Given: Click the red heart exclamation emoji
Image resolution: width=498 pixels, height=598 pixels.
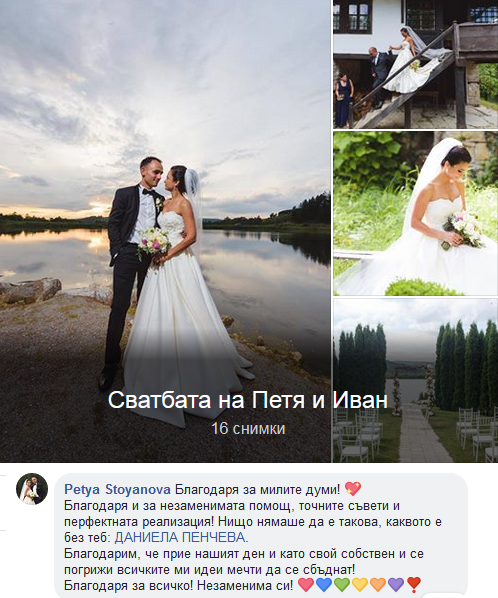Looking at the screenshot, I should pyautogui.click(x=414, y=584).
